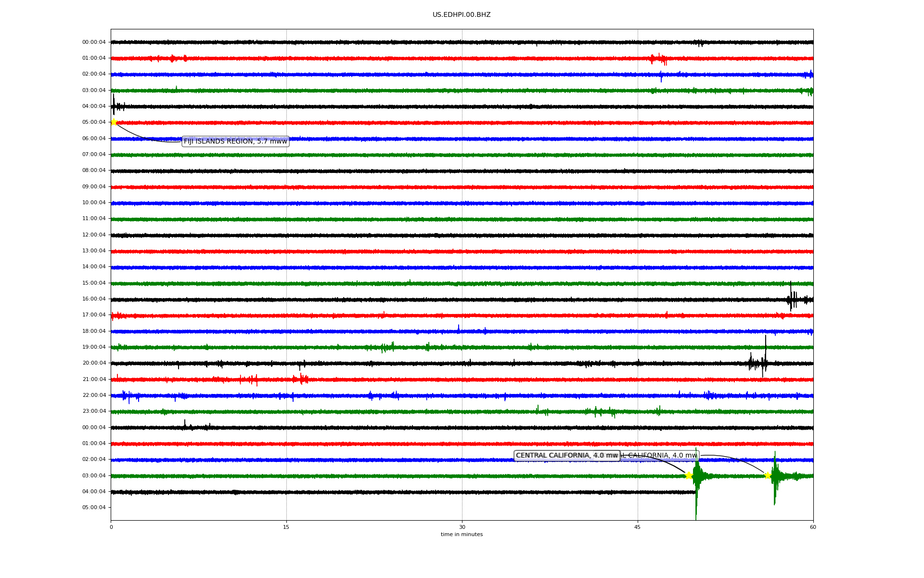
Task: Click the 16:00:04 time row label
Action: point(94,299)
